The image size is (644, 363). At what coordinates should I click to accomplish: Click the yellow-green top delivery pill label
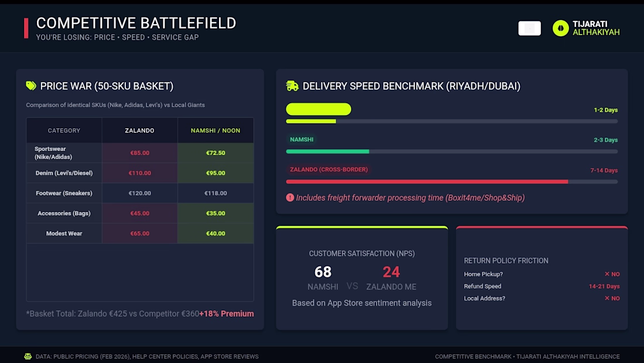tap(318, 109)
